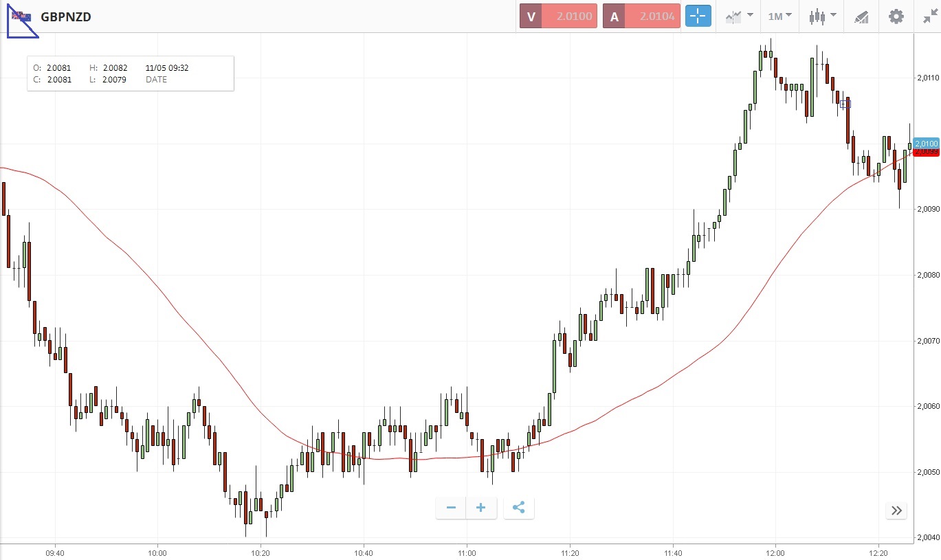Select the blue square marker on the candle
Viewport: 941px width, 560px height.
tap(845, 104)
